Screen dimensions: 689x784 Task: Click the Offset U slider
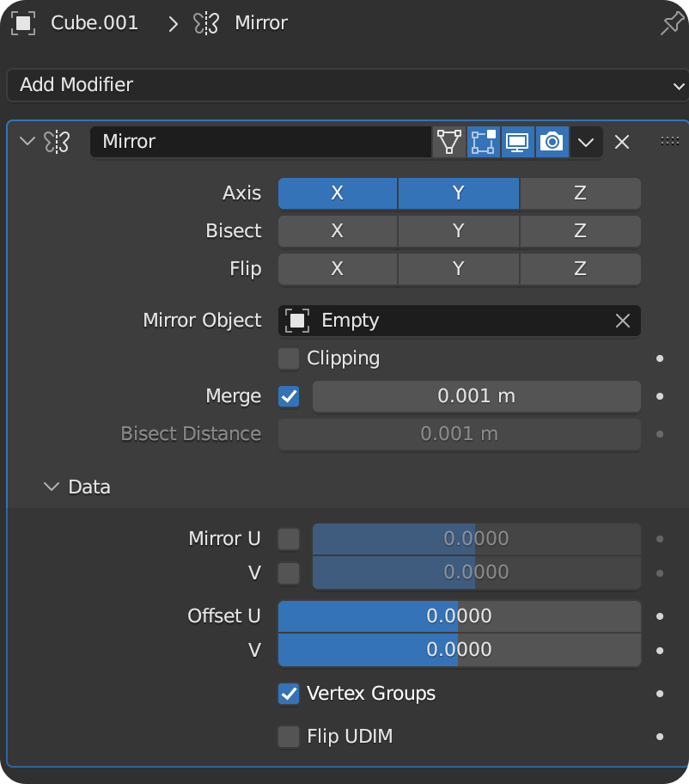tap(459, 616)
